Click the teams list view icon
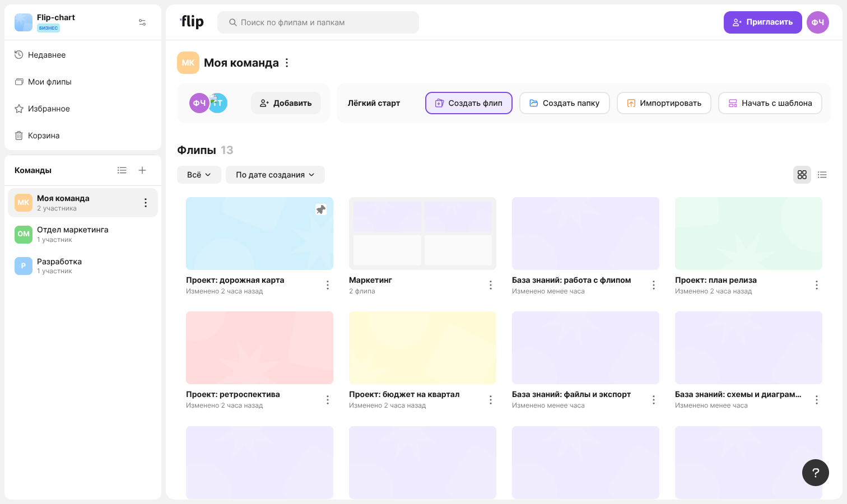 click(122, 170)
